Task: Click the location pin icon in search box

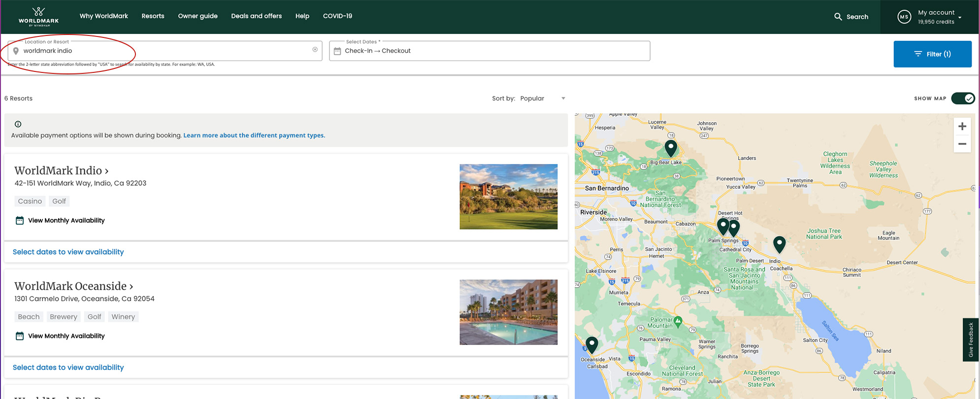Action: 16,51
